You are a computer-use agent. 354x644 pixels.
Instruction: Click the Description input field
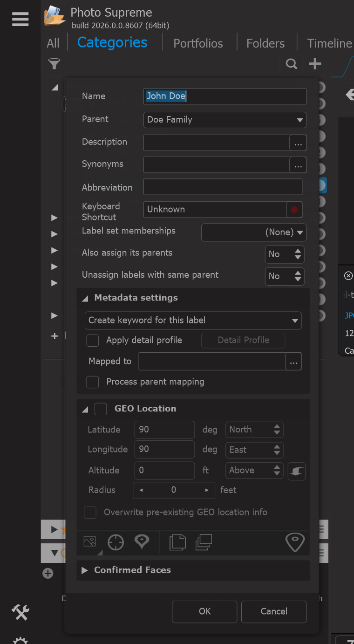217,143
